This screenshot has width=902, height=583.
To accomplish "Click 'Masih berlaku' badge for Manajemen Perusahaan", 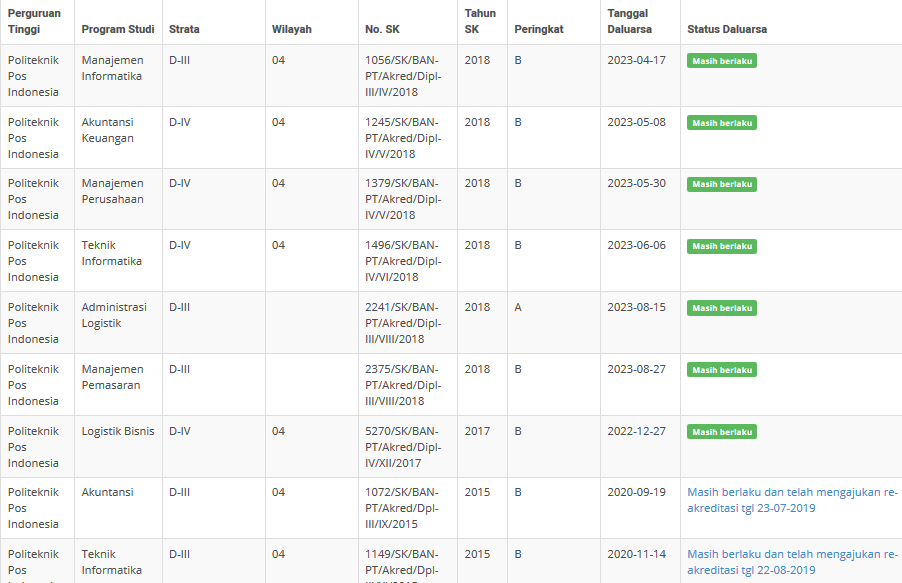I will pyautogui.click(x=721, y=185).
